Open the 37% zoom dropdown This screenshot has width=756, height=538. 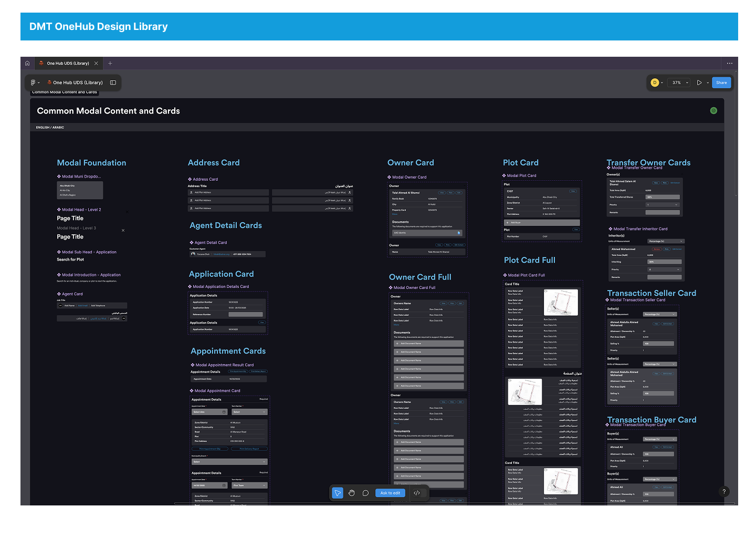coord(680,82)
